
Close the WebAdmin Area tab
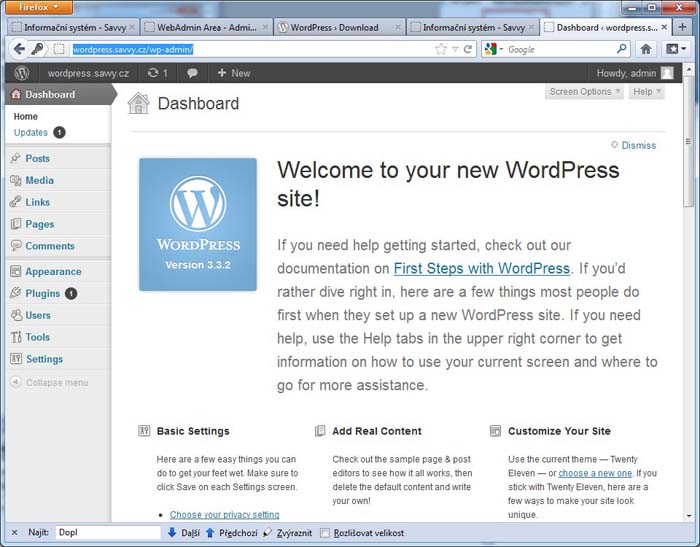265,27
